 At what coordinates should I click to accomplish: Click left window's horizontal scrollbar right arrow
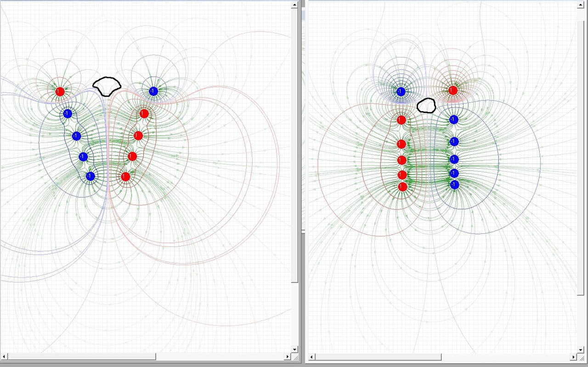[x=288, y=356]
